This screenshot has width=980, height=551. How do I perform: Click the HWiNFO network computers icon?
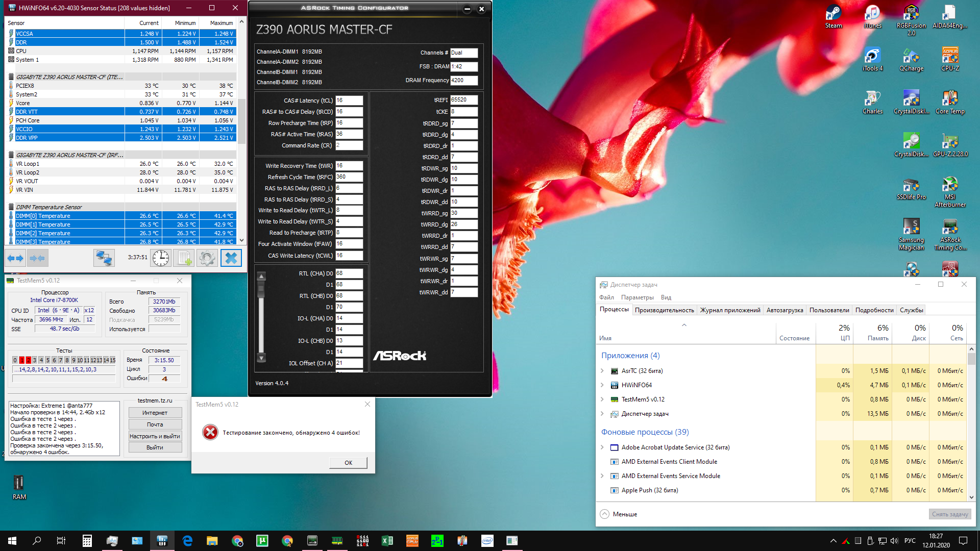(x=104, y=258)
